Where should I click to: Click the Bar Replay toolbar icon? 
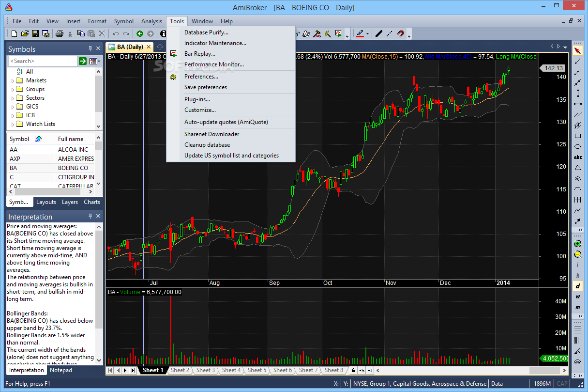339,33
